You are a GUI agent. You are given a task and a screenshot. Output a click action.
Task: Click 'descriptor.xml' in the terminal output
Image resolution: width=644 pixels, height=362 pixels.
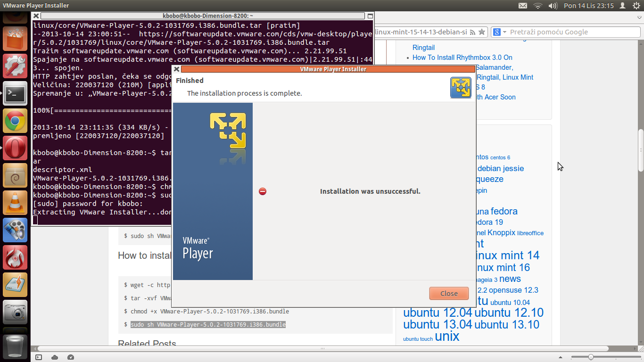point(62,170)
